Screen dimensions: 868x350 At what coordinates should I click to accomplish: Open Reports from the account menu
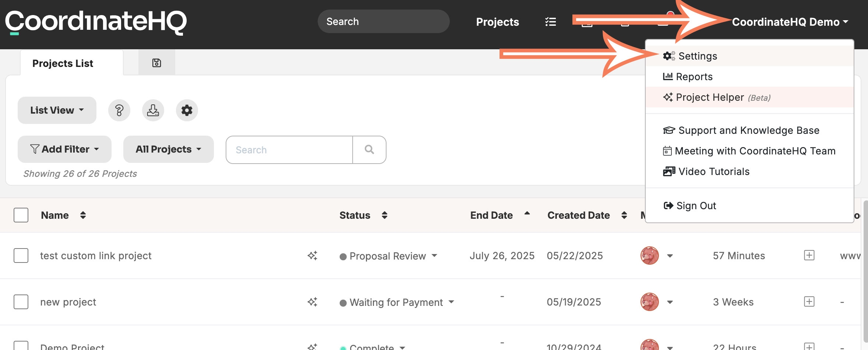[749, 76]
